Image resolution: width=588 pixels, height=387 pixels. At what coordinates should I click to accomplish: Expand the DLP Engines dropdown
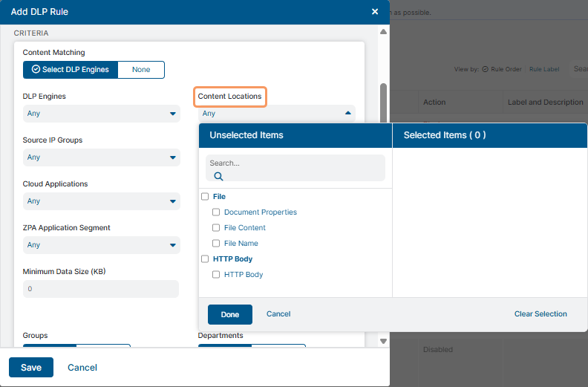pos(101,114)
